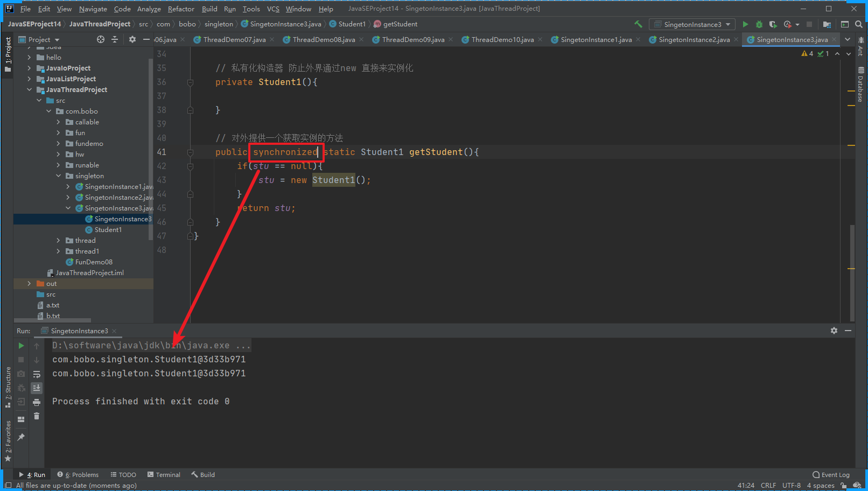Screen dimensions: 868x491
Task: Open the Ant tool window sidebar
Action: (x=860, y=47)
